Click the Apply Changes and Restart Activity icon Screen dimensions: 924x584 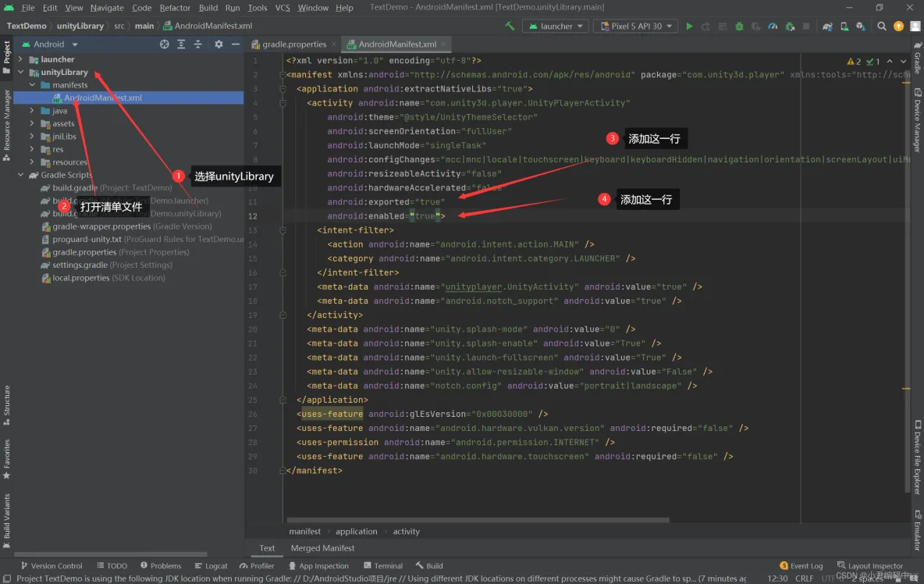[x=705, y=26]
